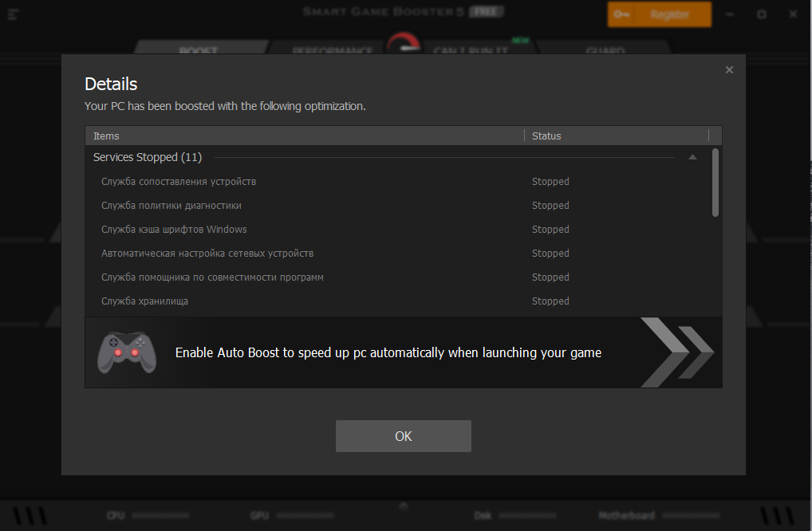Screen dimensions: 812x531
Task: Select row 'Служба сопоставления устройств'
Action: 399,182
